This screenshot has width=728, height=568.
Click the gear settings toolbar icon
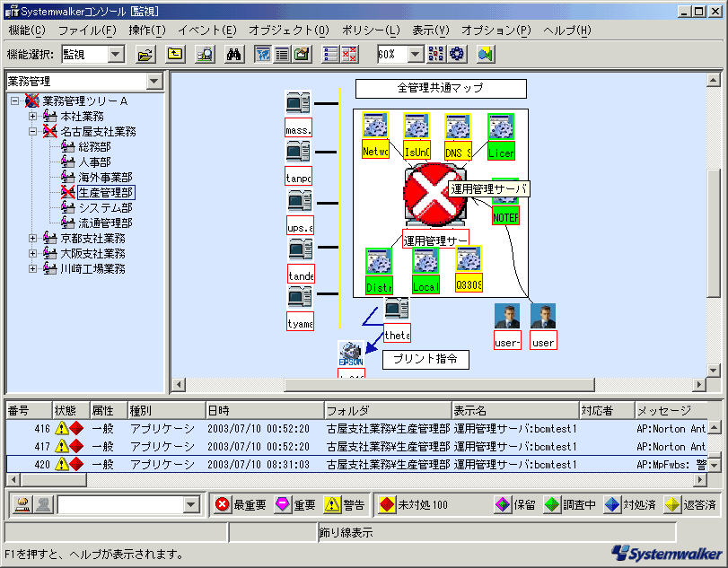click(457, 54)
